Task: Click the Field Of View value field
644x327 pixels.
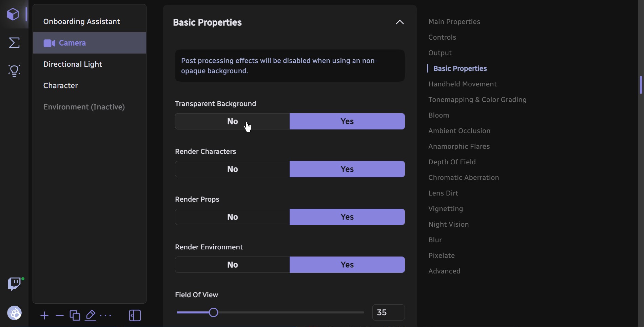Action: pos(388,312)
